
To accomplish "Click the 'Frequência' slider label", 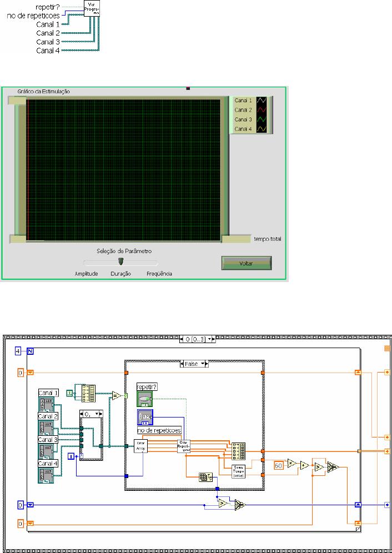I will click(159, 274).
